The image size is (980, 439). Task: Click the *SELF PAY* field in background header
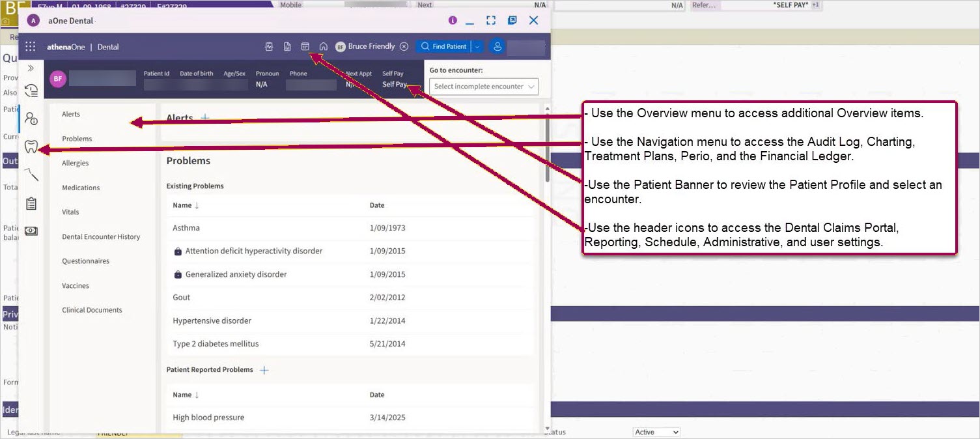point(791,5)
